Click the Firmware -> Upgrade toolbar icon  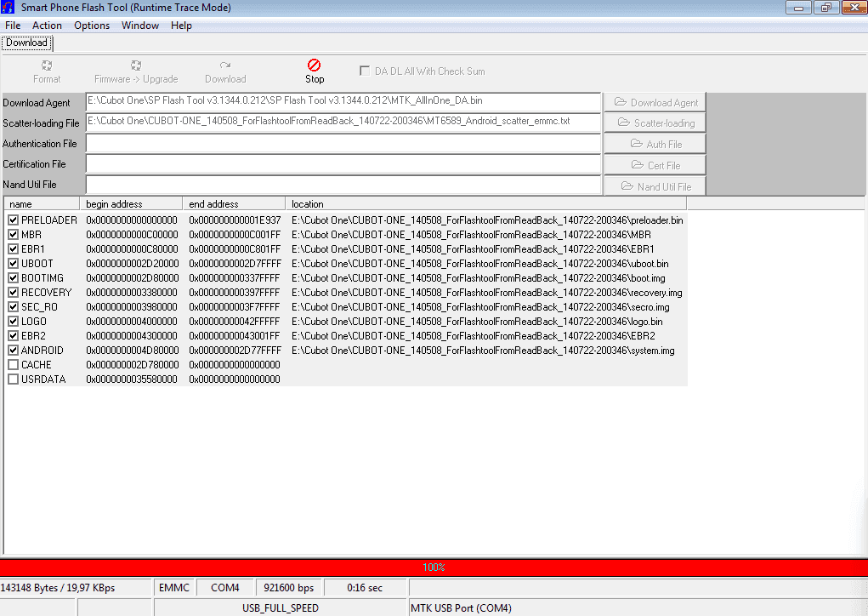coord(136,66)
